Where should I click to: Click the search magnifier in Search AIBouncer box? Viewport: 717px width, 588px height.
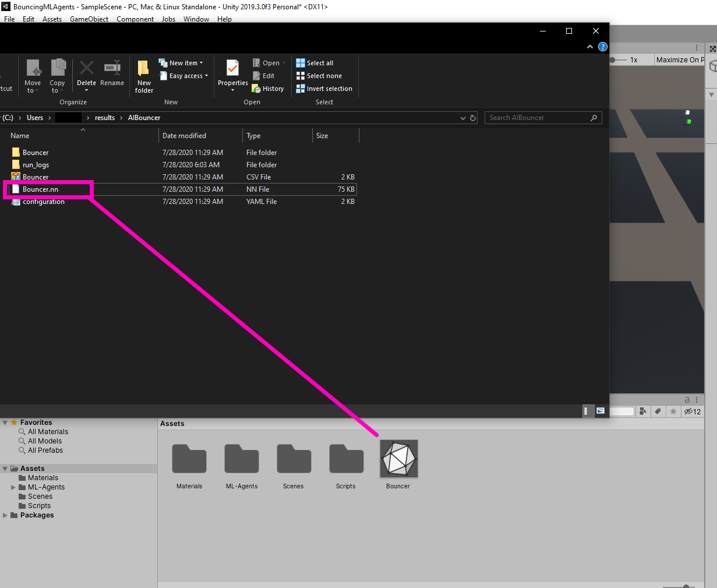(594, 118)
